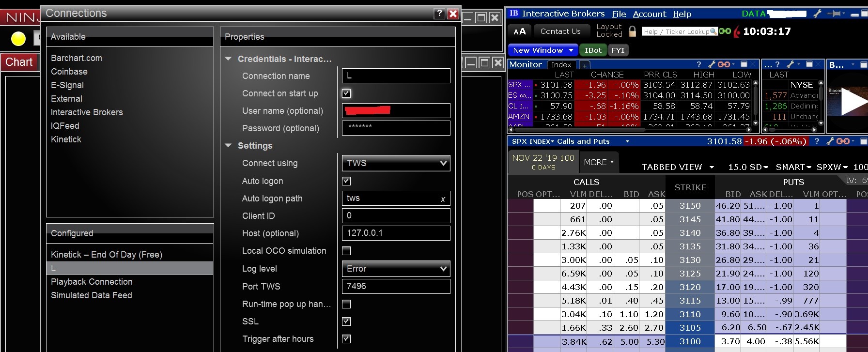Screen dimensions: 868x352
Task: Click the green chain link icon beside ticker lookup
Action: click(725, 31)
